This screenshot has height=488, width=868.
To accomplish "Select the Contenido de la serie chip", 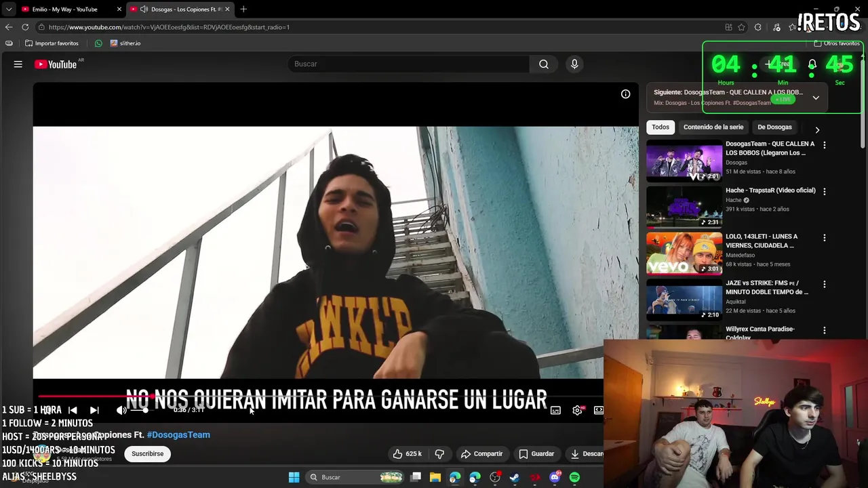I will coord(713,127).
